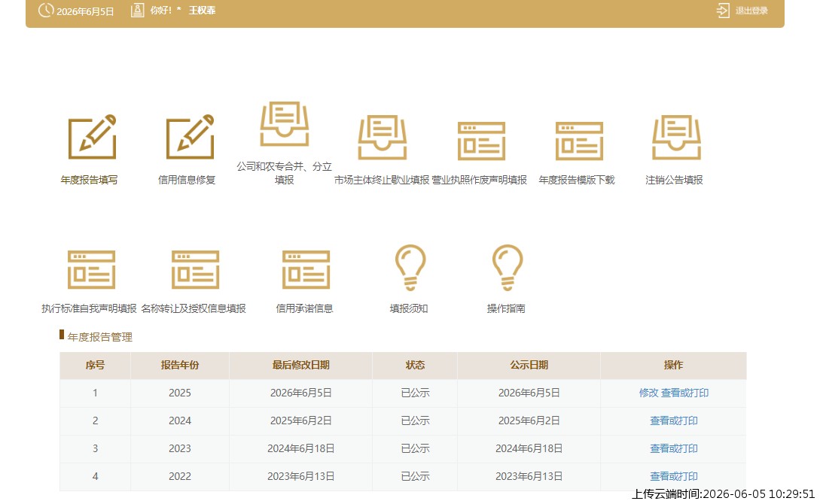
Task: Open 年度报告填写 pencil icon
Action: [x=92, y=137]
